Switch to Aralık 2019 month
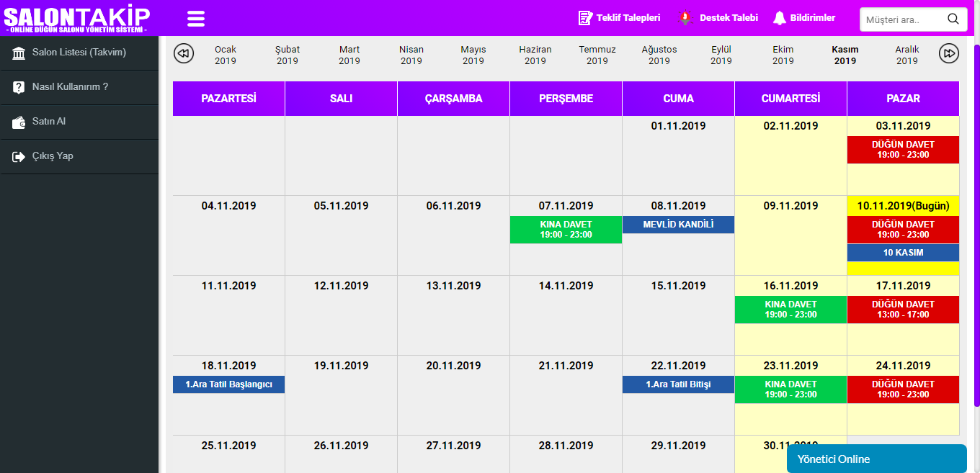 coord(907,55)
